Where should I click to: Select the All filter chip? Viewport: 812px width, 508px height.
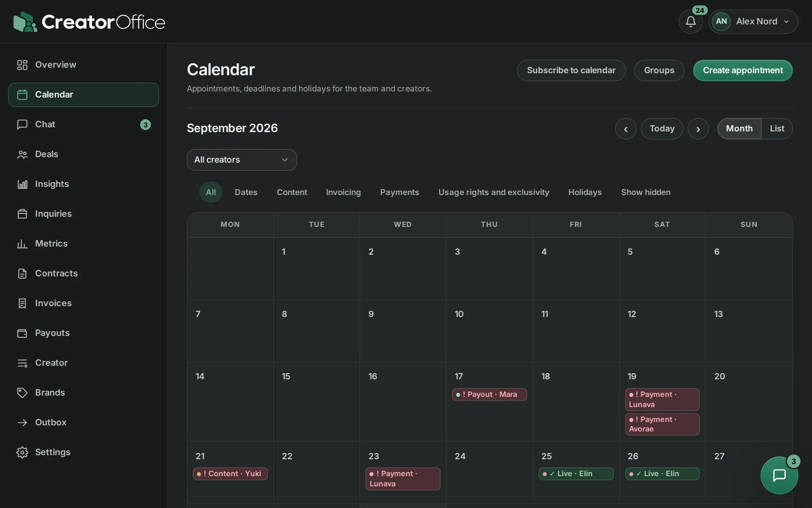click(x=210, y=192)
